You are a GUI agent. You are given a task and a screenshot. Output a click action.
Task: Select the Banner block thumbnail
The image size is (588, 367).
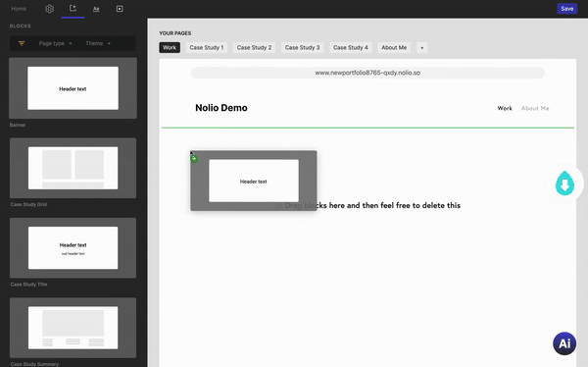pos(73,88)
